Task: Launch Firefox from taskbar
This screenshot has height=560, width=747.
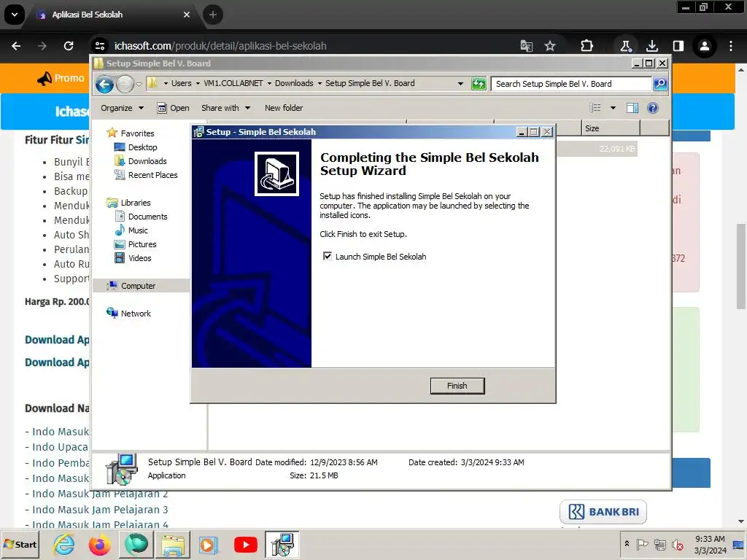Action: [x=99, y=545]
